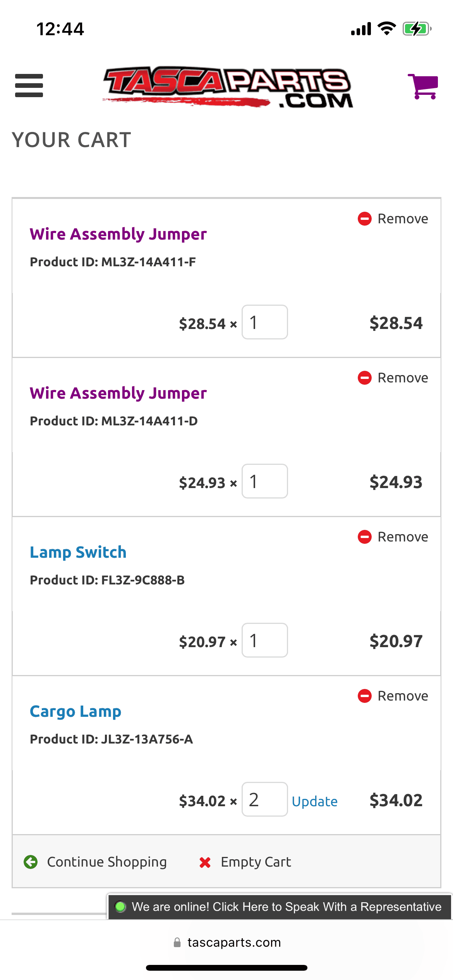Open the first Wire Assembly Jumper link
The image size is (453, 980).
point(118,234)
